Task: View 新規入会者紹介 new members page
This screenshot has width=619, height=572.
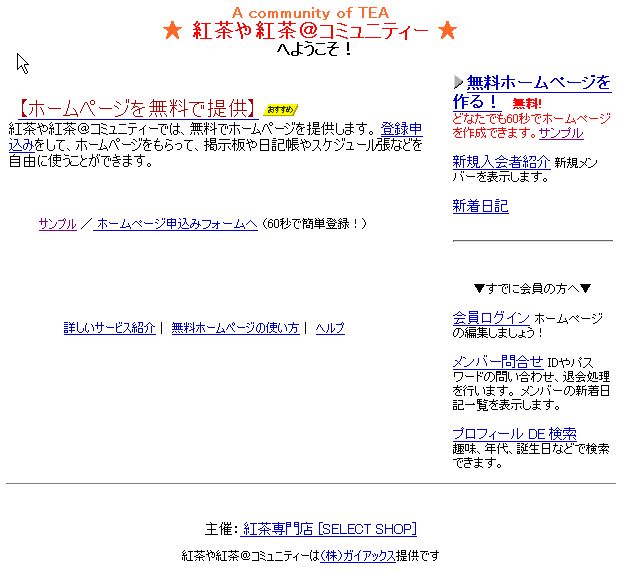Action: coord(500,162)
